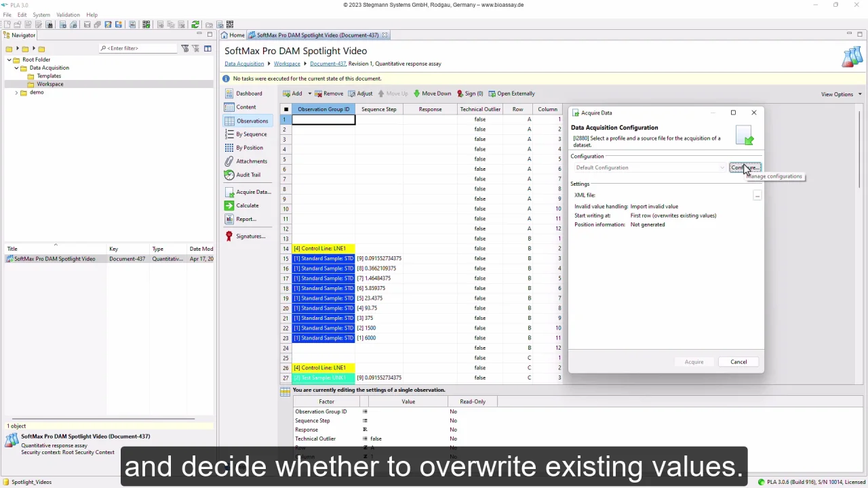This screenshot has height=488, width=868.
Task: Move the row down
Action: (x=432, y=94)
